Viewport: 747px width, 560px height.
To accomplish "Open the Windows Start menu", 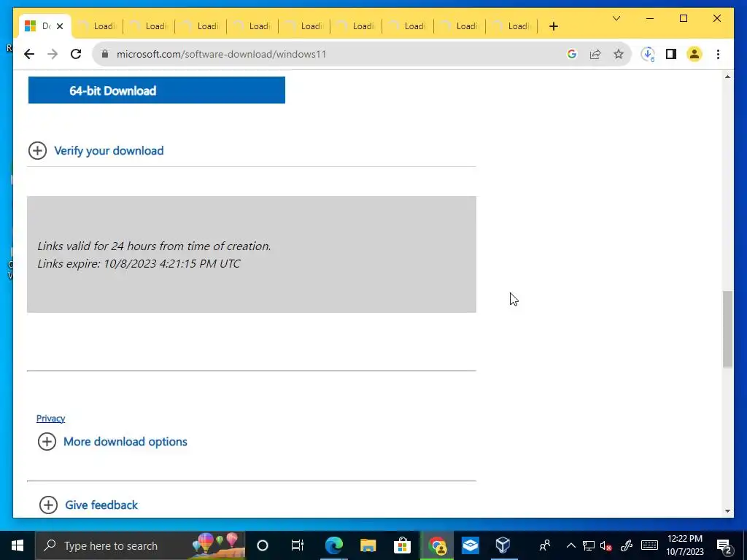I will 18,545.
